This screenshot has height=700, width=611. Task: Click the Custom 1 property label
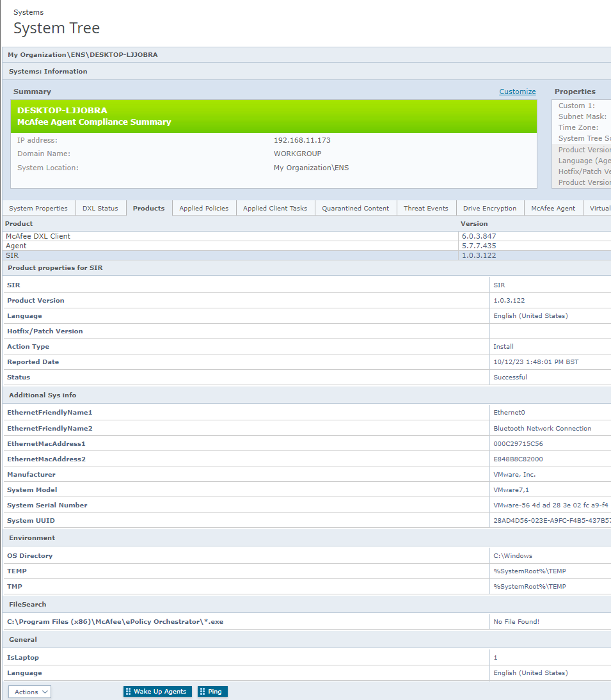[576, 106]
